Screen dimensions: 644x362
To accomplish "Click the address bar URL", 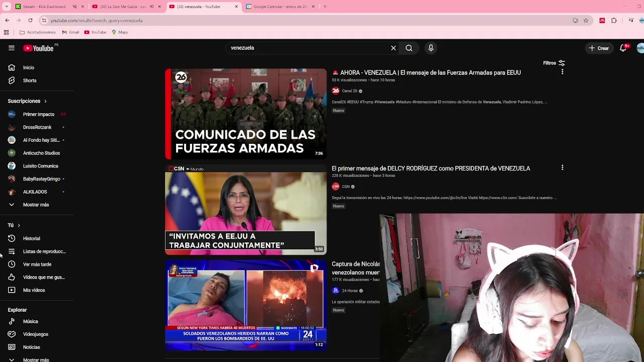I will coord(96,21).
